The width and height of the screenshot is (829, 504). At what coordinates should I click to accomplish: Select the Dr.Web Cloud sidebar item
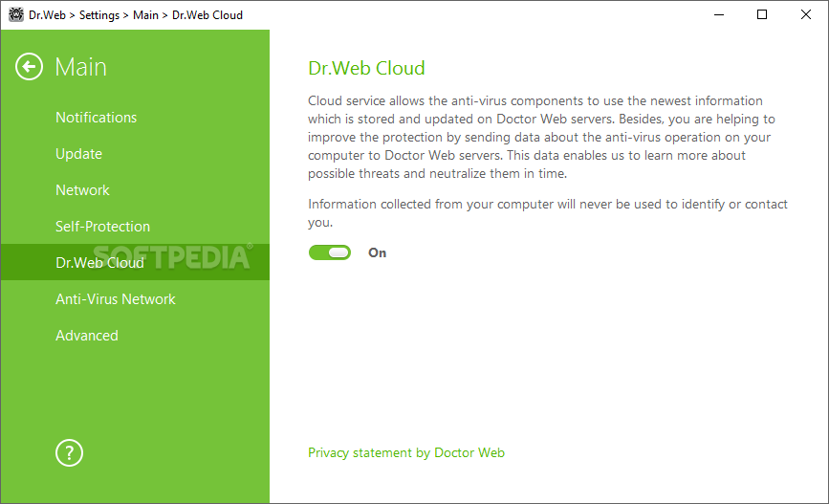tap(99, 263)
